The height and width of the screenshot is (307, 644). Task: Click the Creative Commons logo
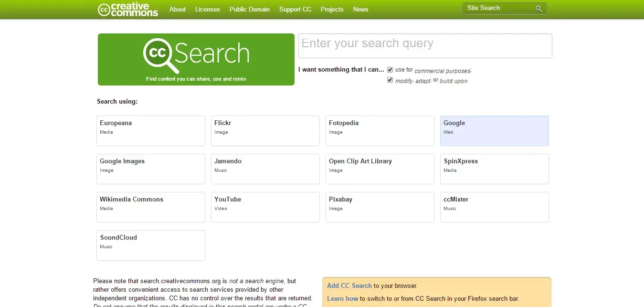(127, 10)
